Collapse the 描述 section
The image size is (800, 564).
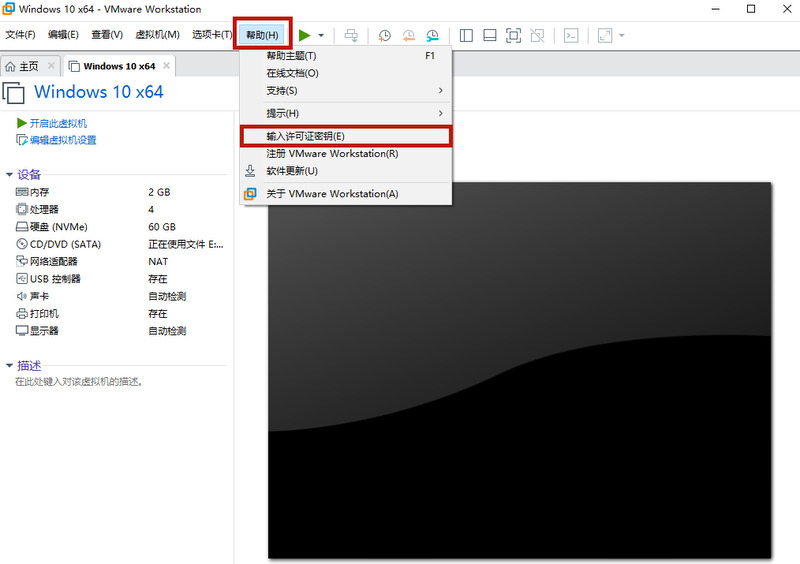(9, 365)
